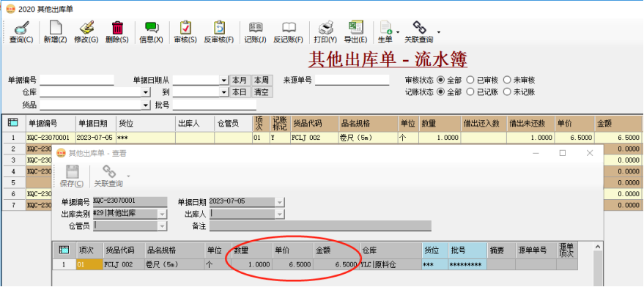Click 借出还入数 column header

[x=484, y=123]
